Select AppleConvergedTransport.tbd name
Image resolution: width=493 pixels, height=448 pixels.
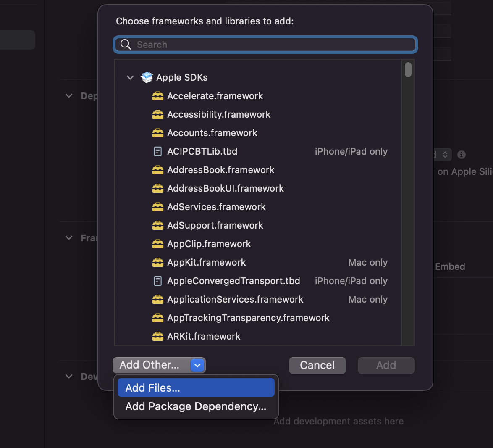click(233, 281)
